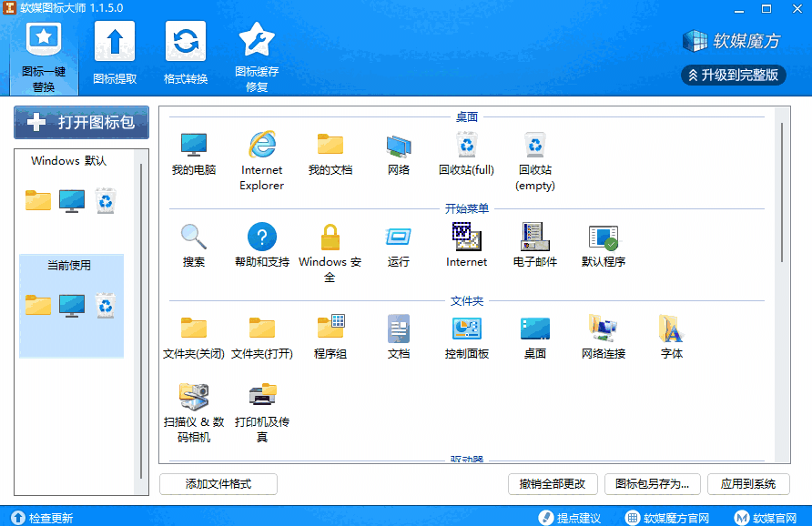Screen dimensions: 812x526
Task: Click the 控制面板 icon
Action: tap(467, 330)
